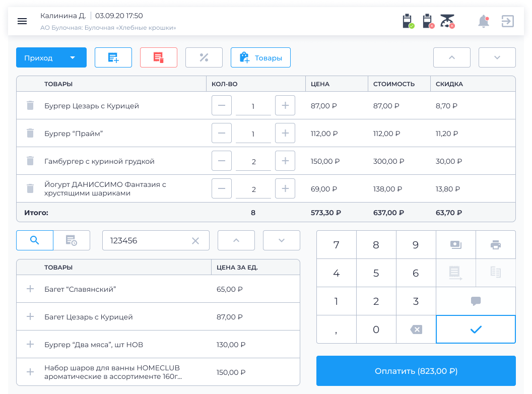Clear the search field with the X

pyautogui.click(x=195, y=241)
